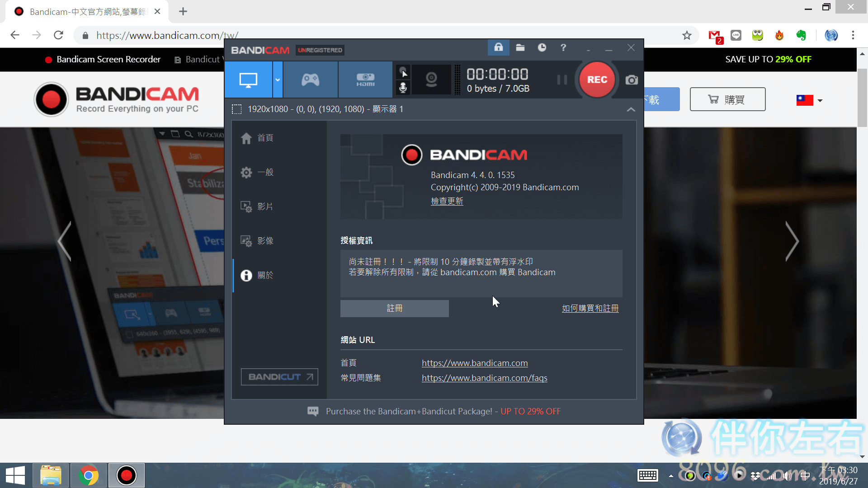Click the SAVE UP TO 29% OFF promo
Image resolution: width=868 pixels, height=488 pixels.
(768, 60)
